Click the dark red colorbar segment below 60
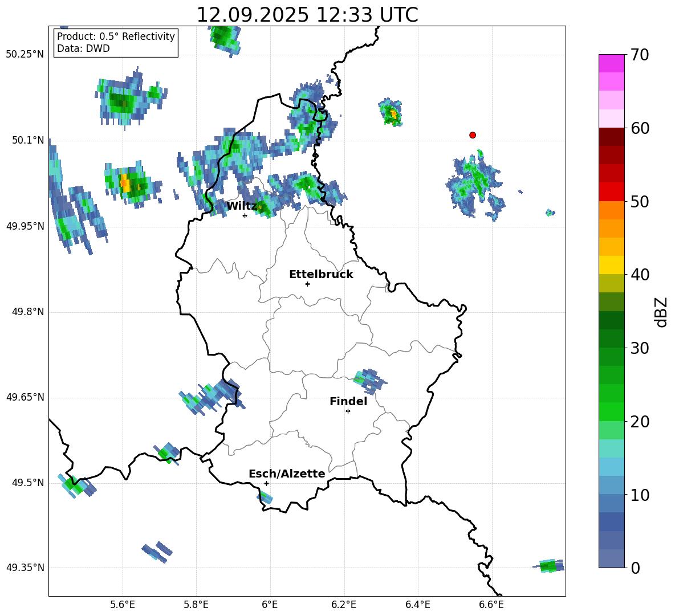The width and height of the screenshot is (675, 616). point(611,137)
